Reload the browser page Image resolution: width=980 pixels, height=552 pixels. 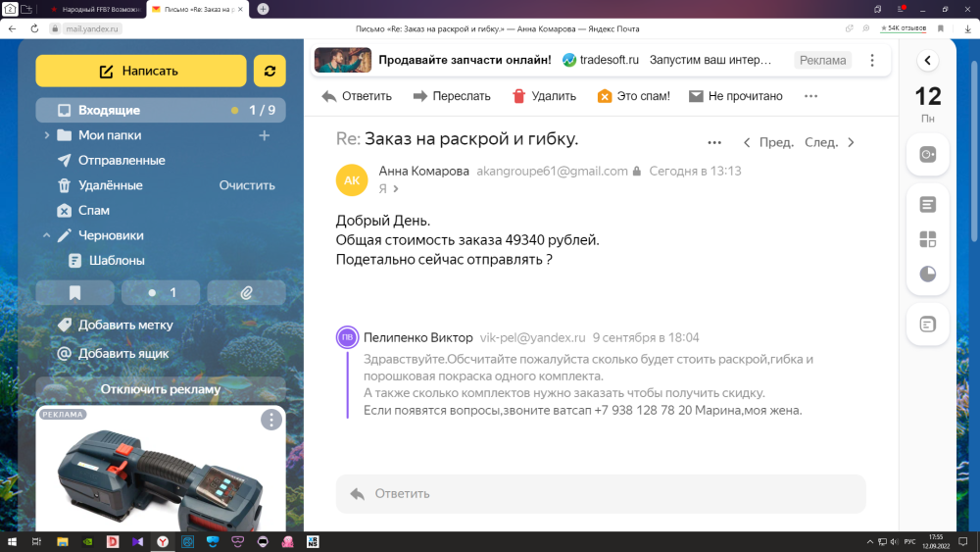point(34,28)
